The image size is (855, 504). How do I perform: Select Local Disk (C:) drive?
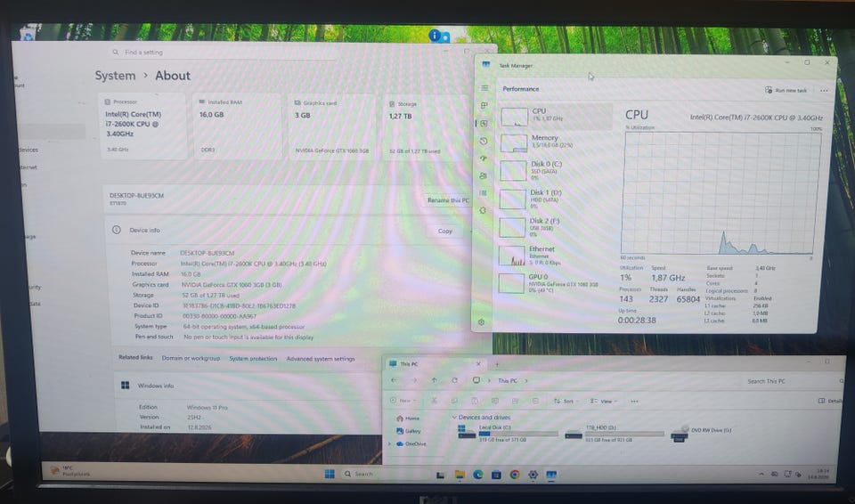pyautogui.click(x=509, y=434)
